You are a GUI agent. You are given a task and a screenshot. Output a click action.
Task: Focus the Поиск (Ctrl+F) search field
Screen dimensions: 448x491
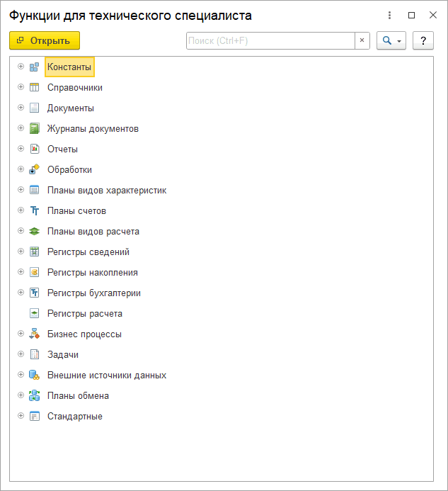[x=270, y=40]
